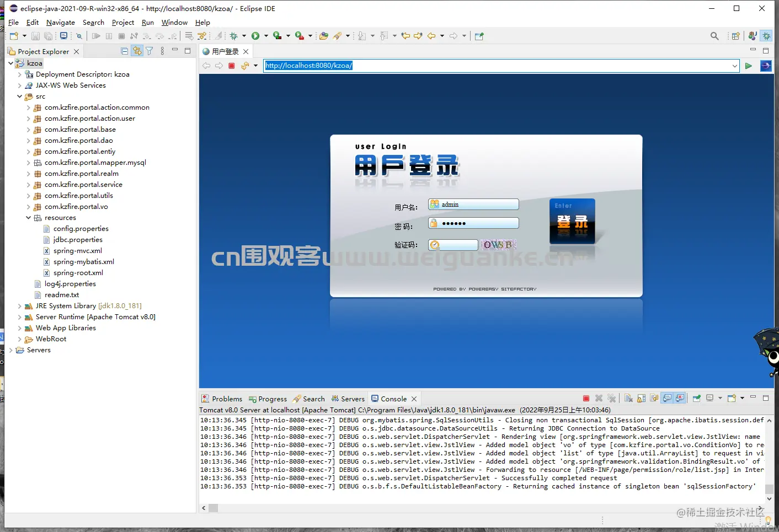Select readme.txt in the tree
Image resolution: width=779 pixels, height=532 pixels.
62,294
